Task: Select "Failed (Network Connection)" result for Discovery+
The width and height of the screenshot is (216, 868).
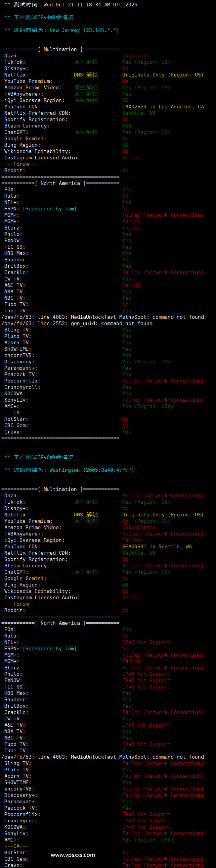Action: tap(163, 795)
